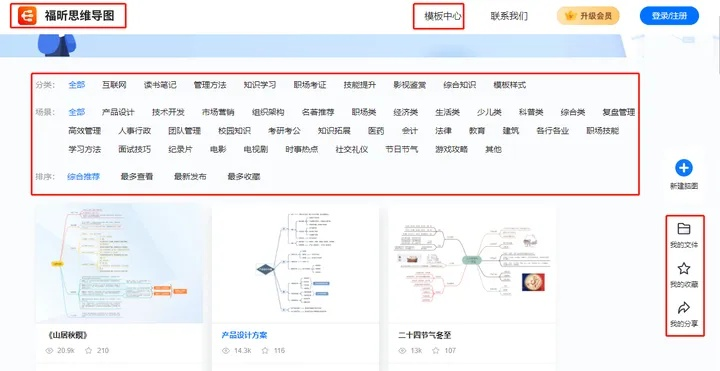720x371 pixels.
Task: Choose 科普类 scene filter
Action: (531, 112)
